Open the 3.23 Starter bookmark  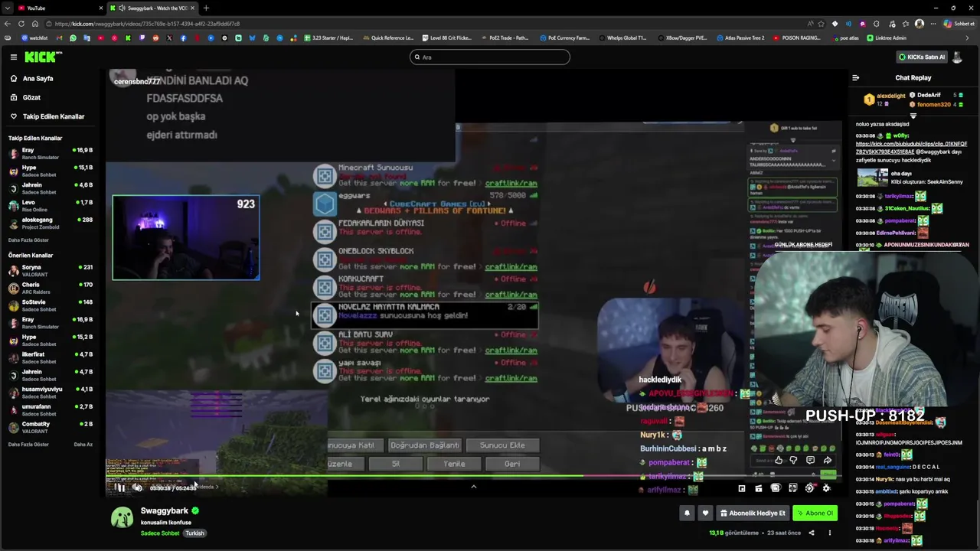point(328,37)
